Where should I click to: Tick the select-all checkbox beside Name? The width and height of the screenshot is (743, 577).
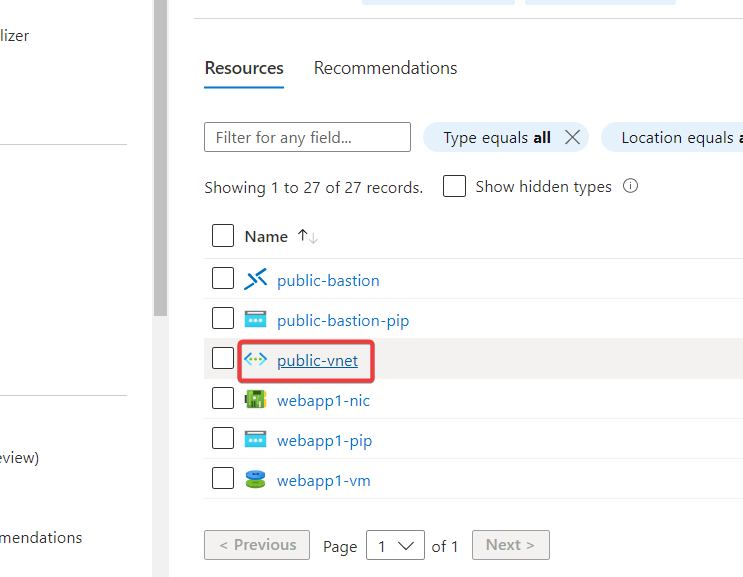(x=222, y=236)
